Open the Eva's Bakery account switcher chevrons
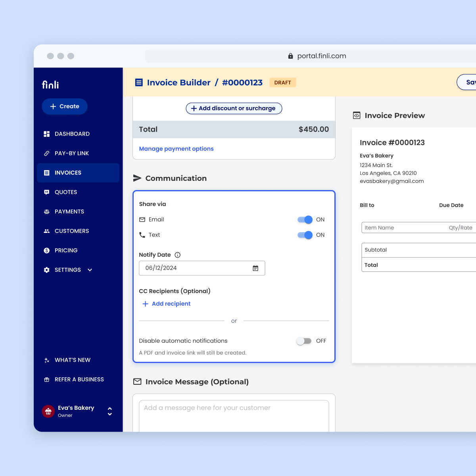This screenshot has width=476, height=476. [x=109, y=411]
